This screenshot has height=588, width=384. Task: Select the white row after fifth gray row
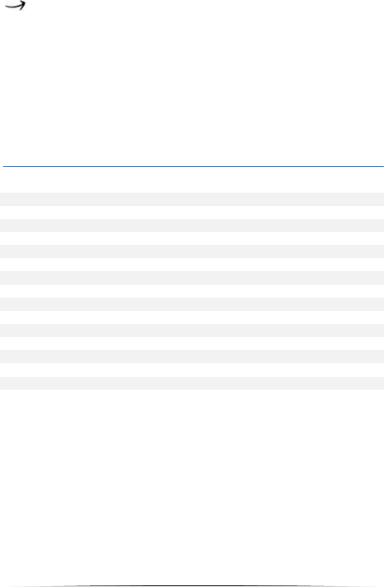192,317
